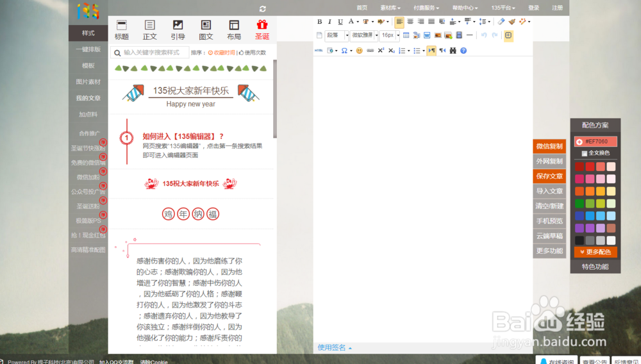The image size is (641, 364).
Task: Apply superscript formatting
Action: (x=381, y=51)
